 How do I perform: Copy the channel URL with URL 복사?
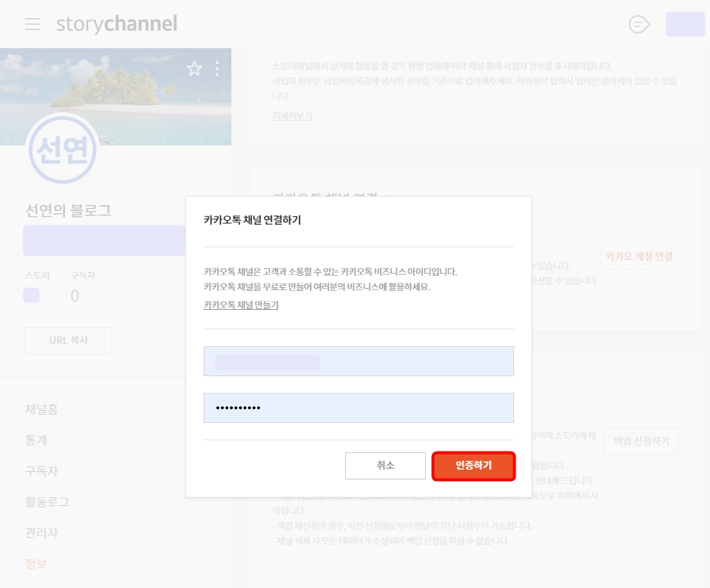68,340
